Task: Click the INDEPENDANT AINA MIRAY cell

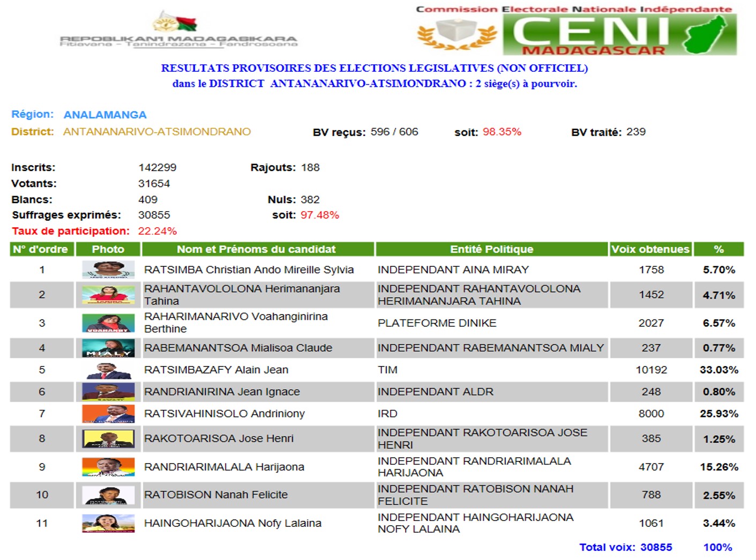Action: click(x=492, y=270)
